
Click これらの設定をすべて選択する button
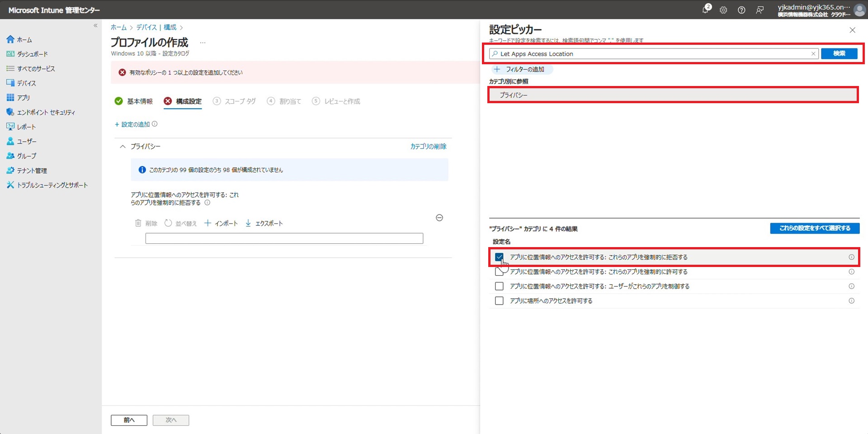pos(815,228)
